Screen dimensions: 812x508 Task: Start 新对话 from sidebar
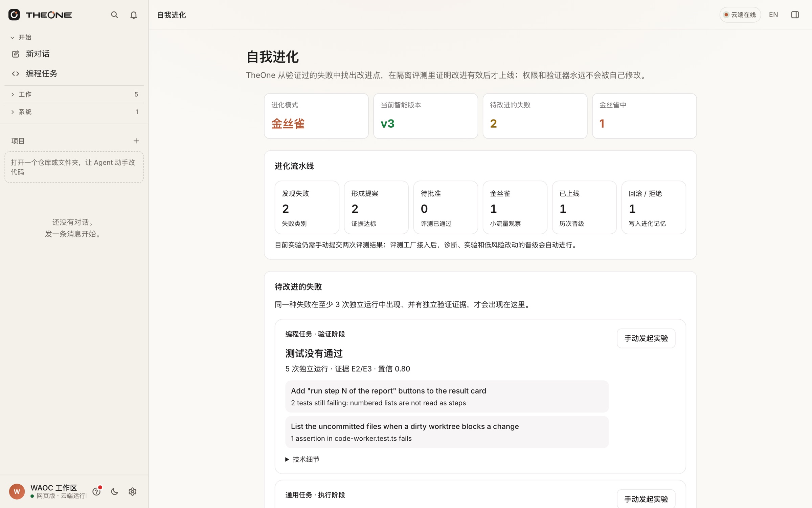pyautogui.click(x=74, y=54)
